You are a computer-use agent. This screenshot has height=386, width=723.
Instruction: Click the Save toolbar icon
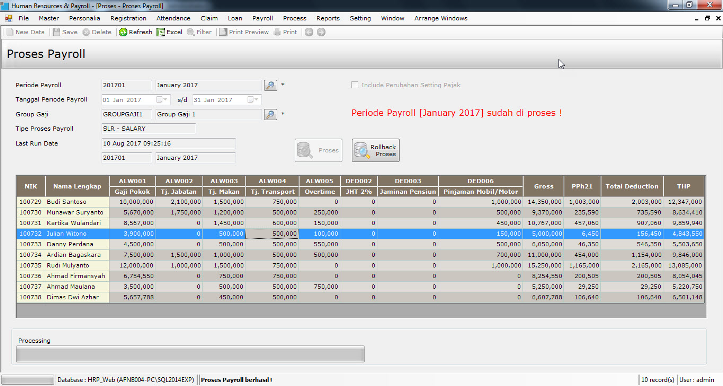(x=56, y=32)
